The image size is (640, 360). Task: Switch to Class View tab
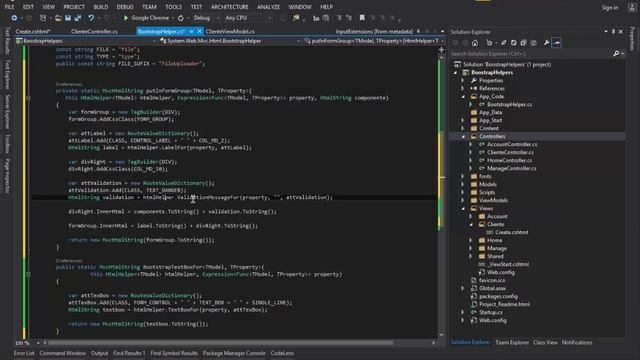545,342
